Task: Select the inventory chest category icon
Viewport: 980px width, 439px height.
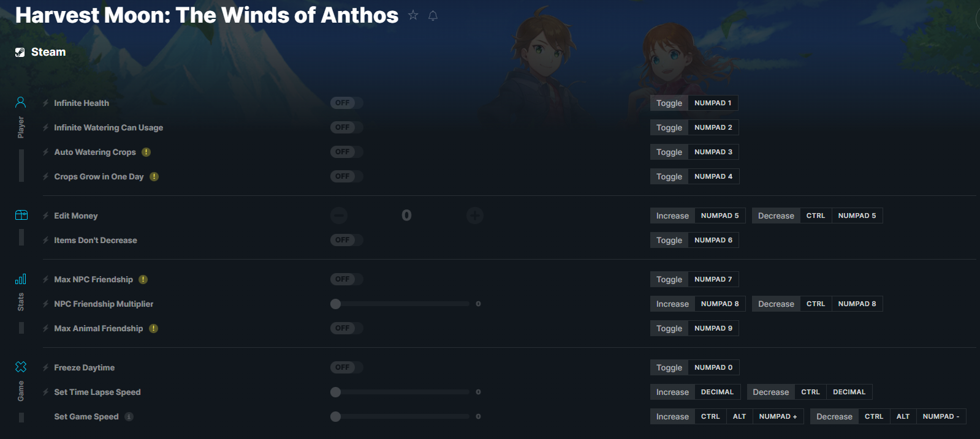Action: tap(21, 215)
